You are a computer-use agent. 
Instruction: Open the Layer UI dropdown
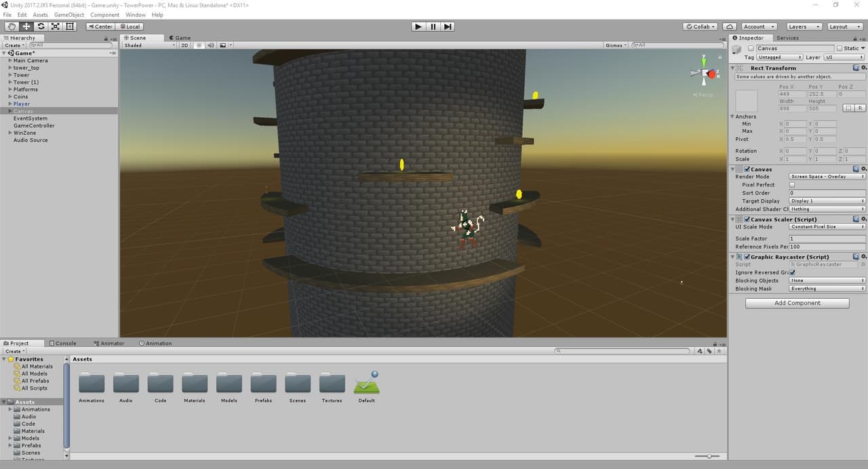(x=844, y=58)
